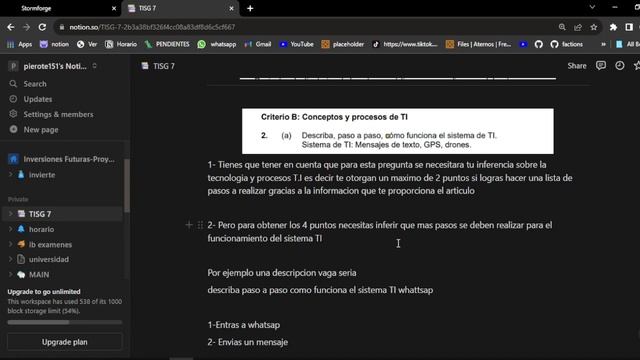Close the TISG 7 tab
Screen dimensions: 640x360
click(231, 8)
